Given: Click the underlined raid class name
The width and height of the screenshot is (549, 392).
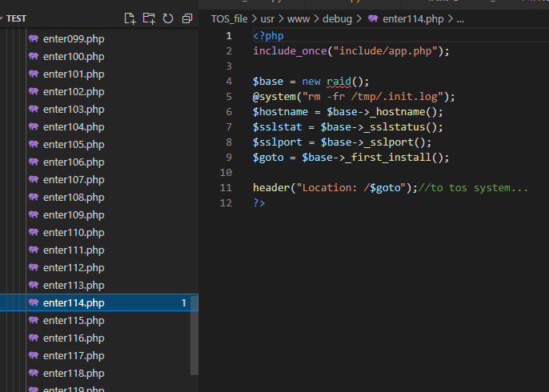Looking at the screenshot, I should coord(339,82).
